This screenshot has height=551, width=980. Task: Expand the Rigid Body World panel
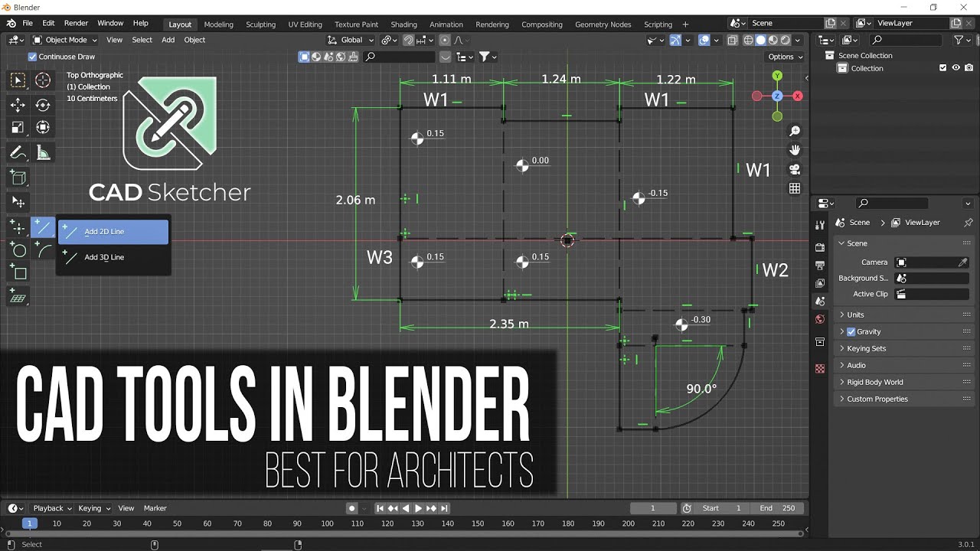tap(903, 382)
